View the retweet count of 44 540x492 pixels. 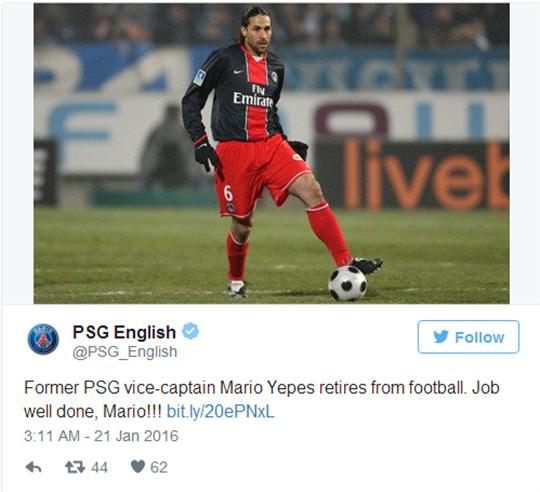coord(100,468)
